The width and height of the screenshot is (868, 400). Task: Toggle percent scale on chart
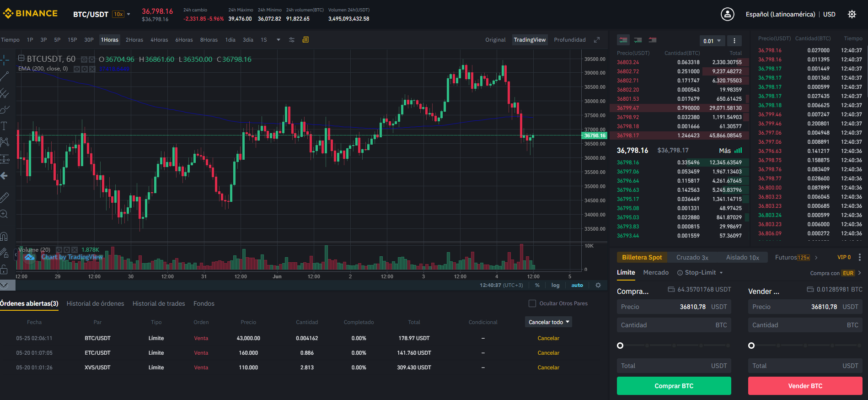click(x=537, y=285)
